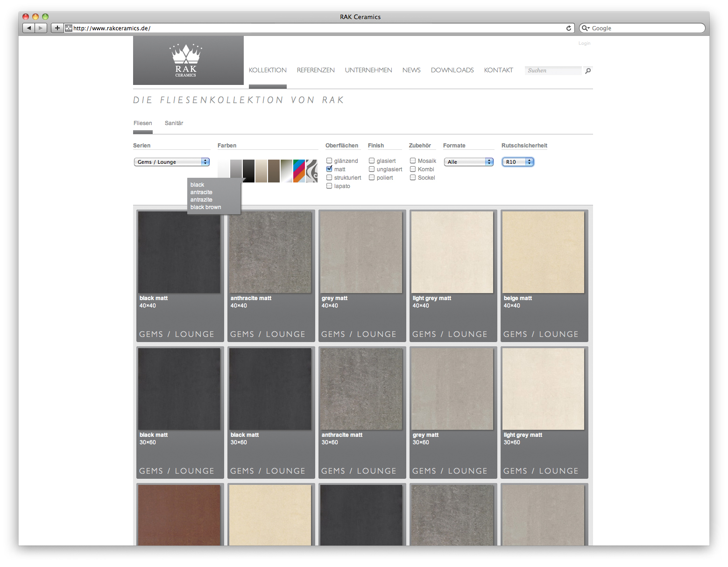This screenshot has width=728, height=567.
Task: Click the Login link at top right
Action: coord(584,43)
